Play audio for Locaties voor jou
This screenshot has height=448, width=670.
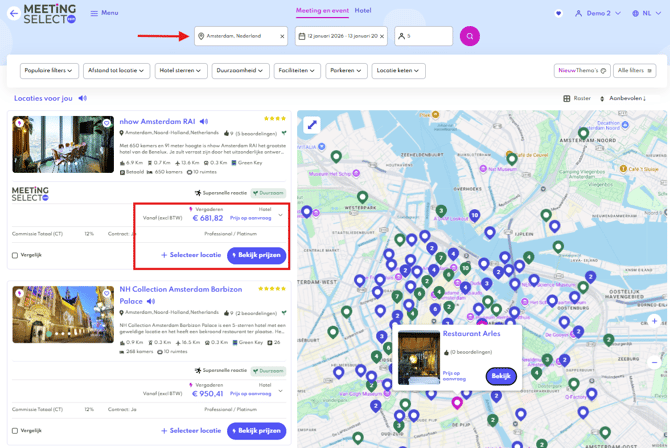pos(82,98)
